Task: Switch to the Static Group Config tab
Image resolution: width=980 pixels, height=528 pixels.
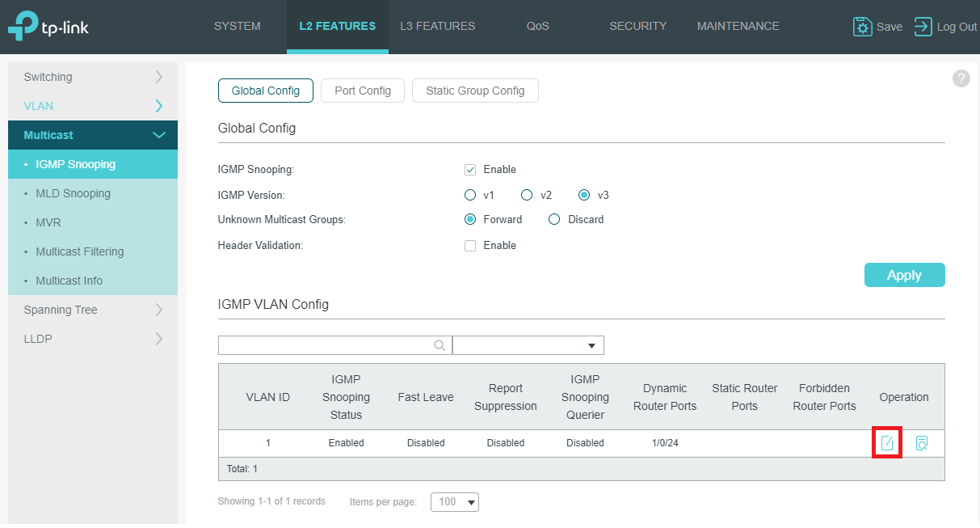Action: pos(475,91)
